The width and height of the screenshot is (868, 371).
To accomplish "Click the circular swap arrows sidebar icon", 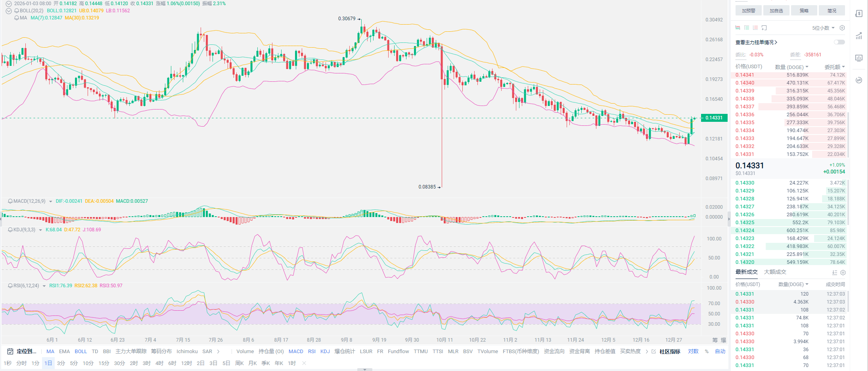I will [859, 80].
